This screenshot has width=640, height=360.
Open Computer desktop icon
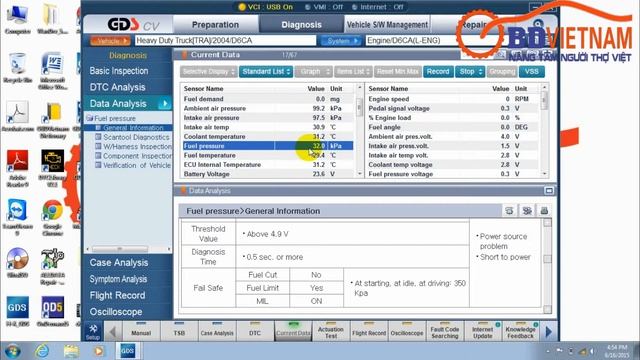(x=17, y=19)
